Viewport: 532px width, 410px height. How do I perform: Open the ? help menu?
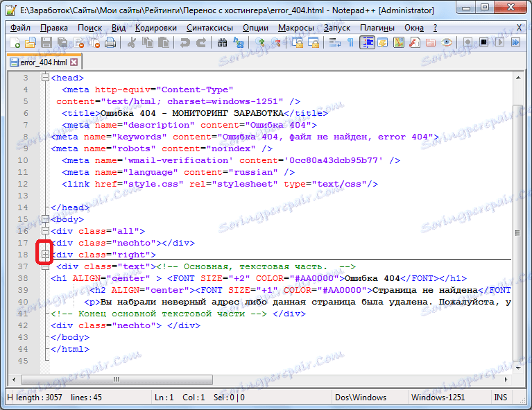point(436,28)
